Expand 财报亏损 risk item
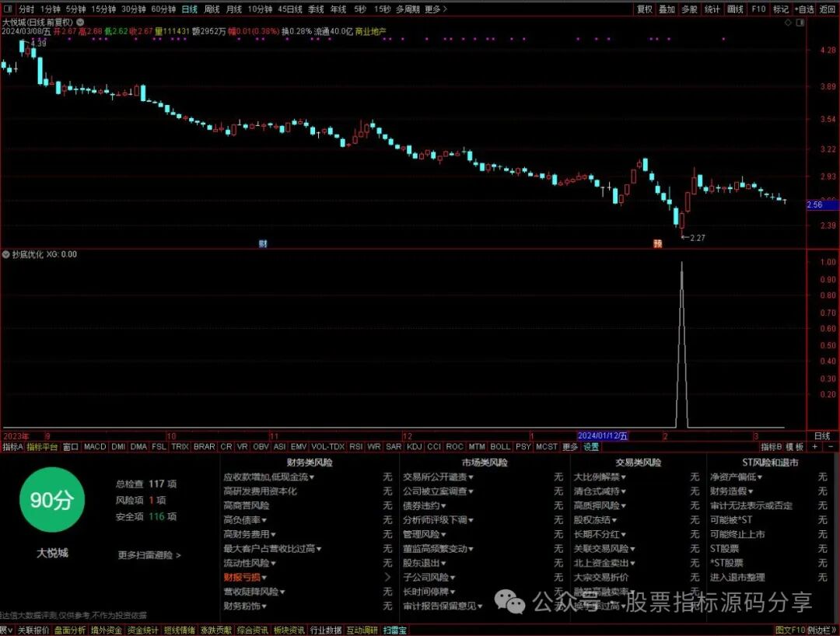 pyautogui.click(x=245, y=577)
